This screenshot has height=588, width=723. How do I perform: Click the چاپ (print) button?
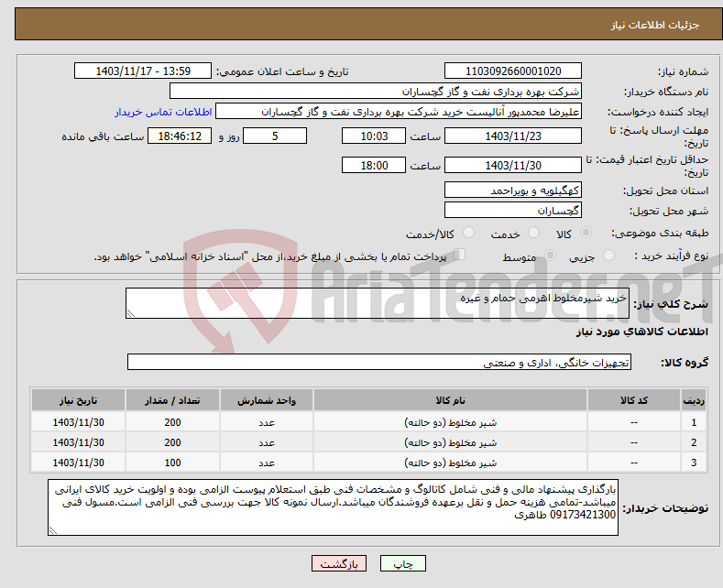[402, 563]
